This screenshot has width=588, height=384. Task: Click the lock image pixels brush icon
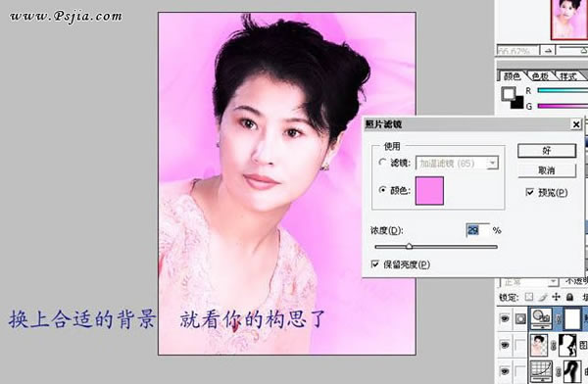click(543, 298)
